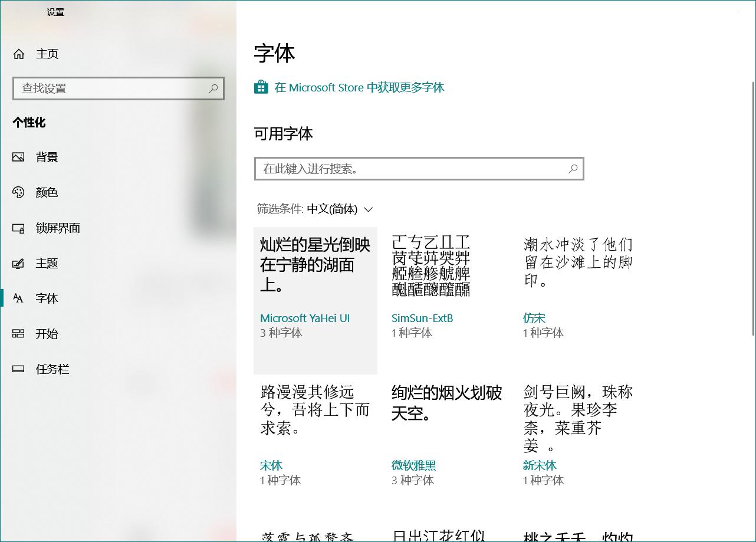Viewport: 756px width, 542px height.
Task: Select the 主题 themes sidebar icon
Action: [18, 263]
